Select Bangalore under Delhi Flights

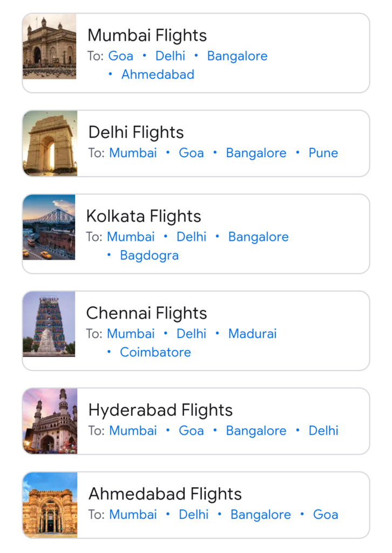point(256,153)
